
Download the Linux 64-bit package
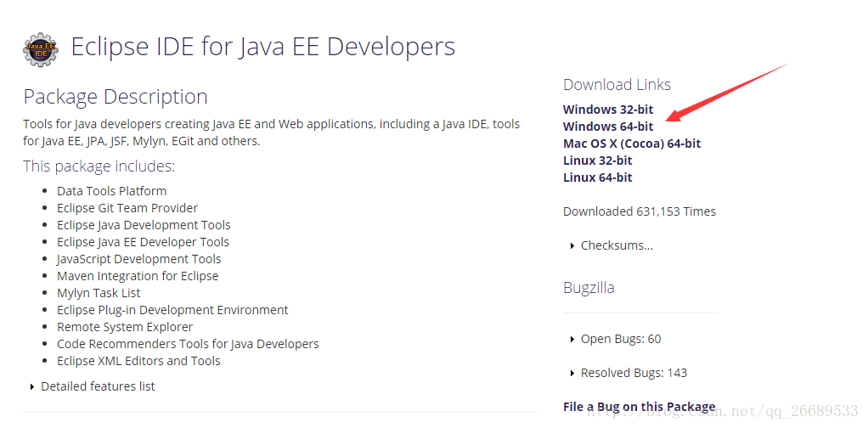(597, 177)
